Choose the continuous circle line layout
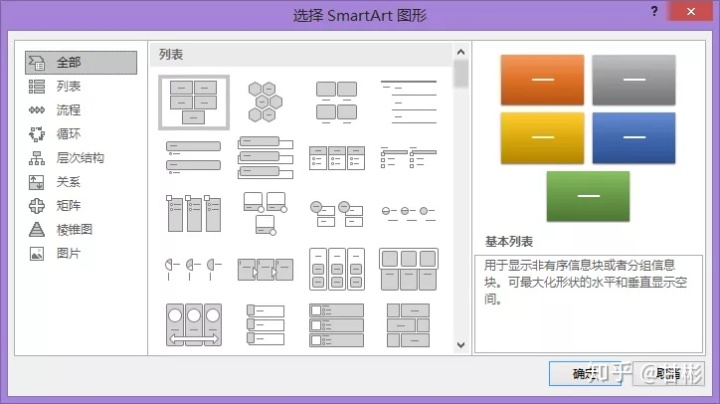This screenshot has height=404, width=720. tap(408, 213)
